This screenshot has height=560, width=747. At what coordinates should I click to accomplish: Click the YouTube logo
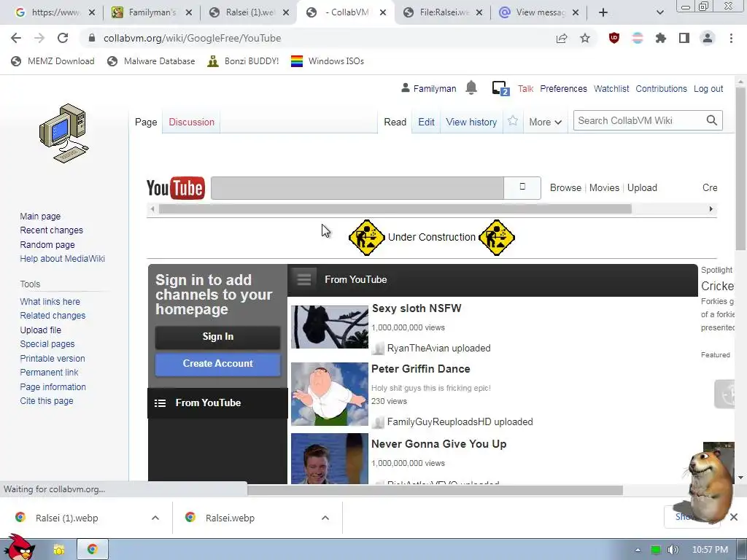click(175, 187)
